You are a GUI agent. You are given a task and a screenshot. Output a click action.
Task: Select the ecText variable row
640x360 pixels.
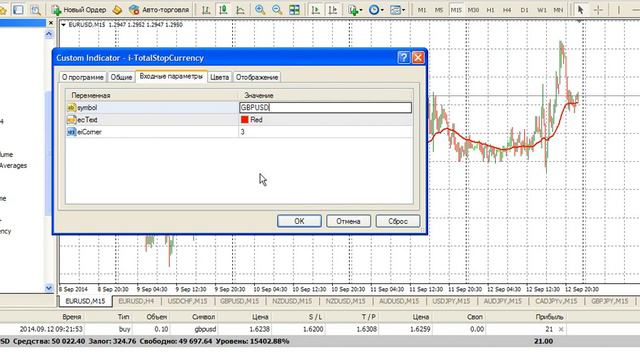[152, 120]
